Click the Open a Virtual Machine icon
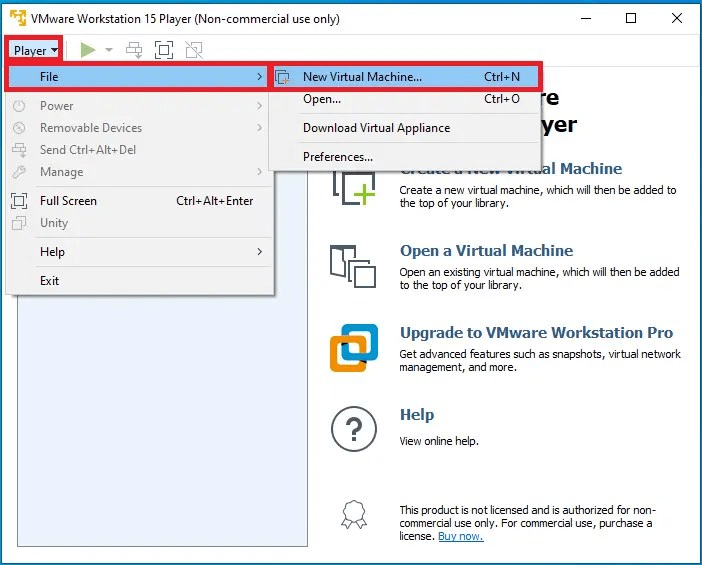Screen dimensions: 702x565 pos(353,266)
